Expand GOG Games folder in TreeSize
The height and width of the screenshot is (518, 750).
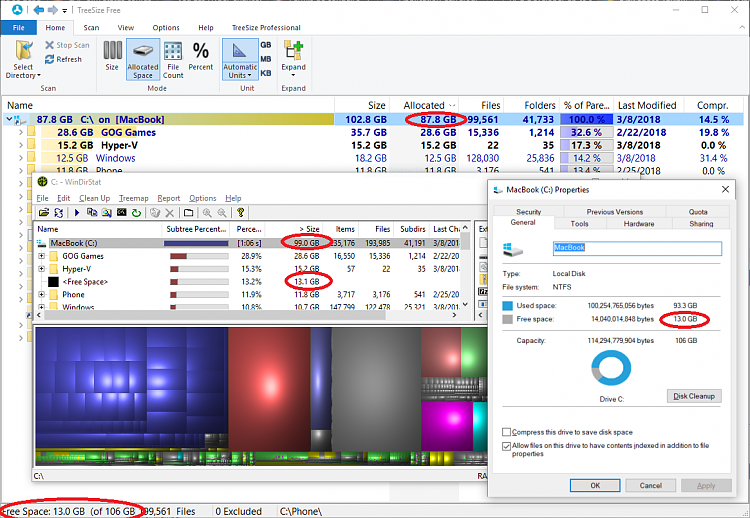tap(21, 132)
